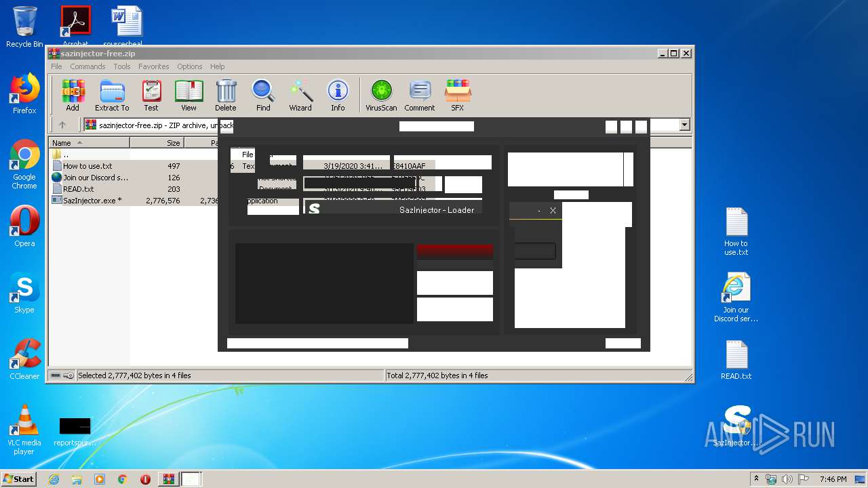This screenshot has height=488, width=868.
Task: Launch Opera from the desktop
Action: [24, 226]
